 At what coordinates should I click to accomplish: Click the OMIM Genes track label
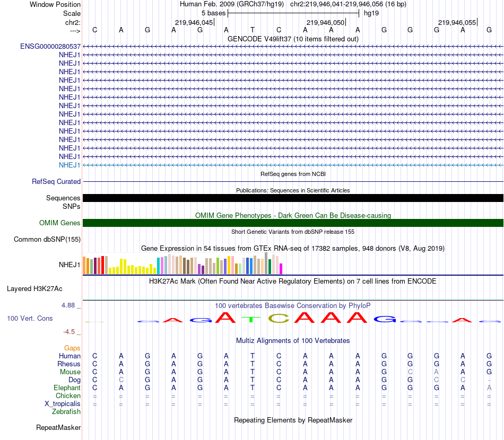[x=60, y=223]
